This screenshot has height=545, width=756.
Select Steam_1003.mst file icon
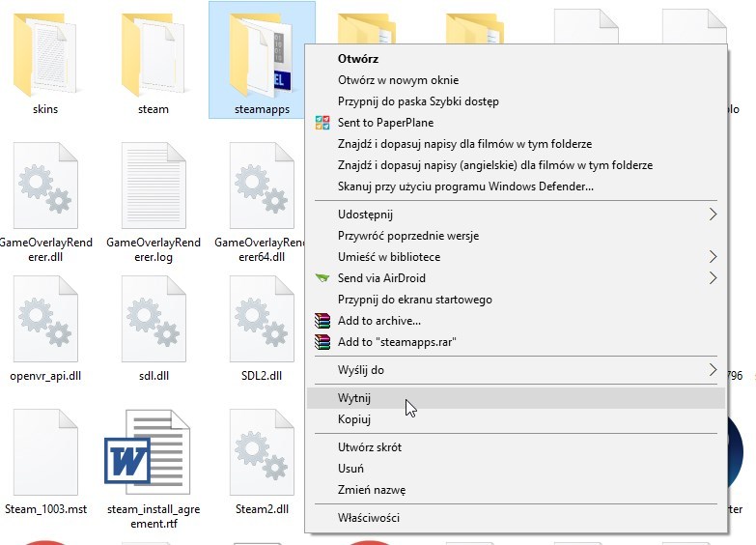(45, 452)
